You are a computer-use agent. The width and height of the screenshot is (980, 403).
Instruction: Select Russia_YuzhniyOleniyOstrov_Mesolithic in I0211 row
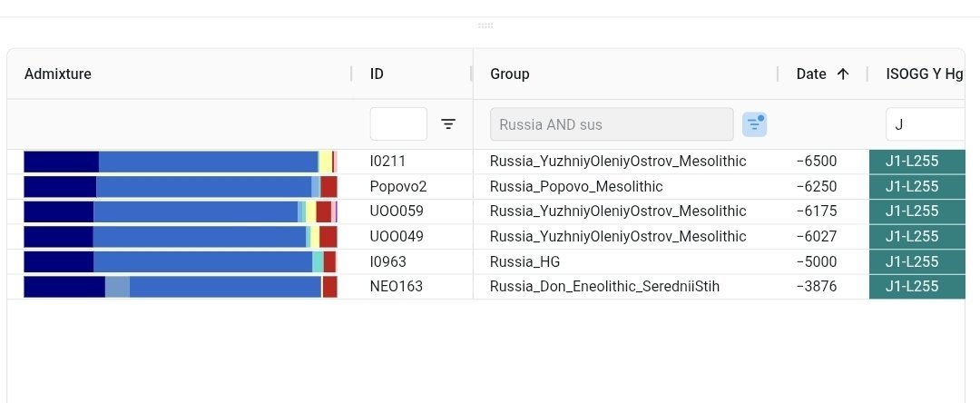[x=618, y=162]
